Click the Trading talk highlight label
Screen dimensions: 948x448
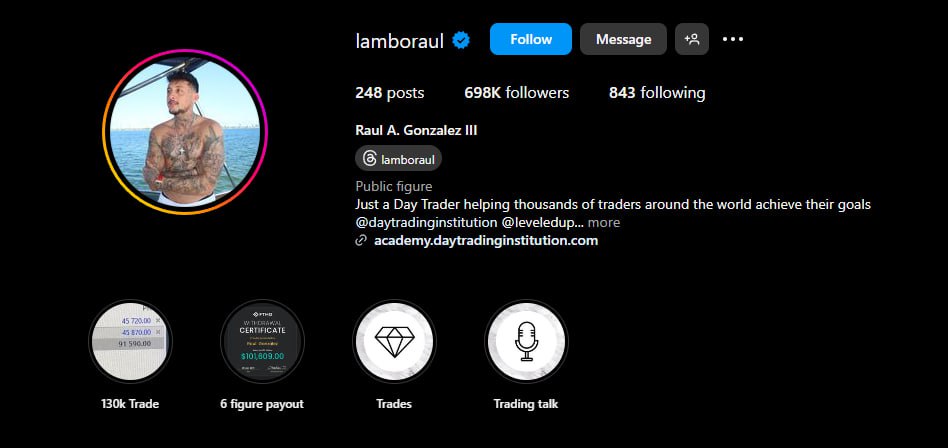(x=526, y=404)
